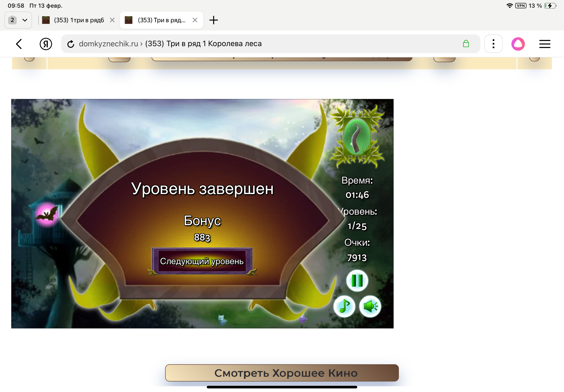Image resolution: width=564 pixels, height=392 pixels.
Task: Click the address bar page title
Action: point(203,44)
